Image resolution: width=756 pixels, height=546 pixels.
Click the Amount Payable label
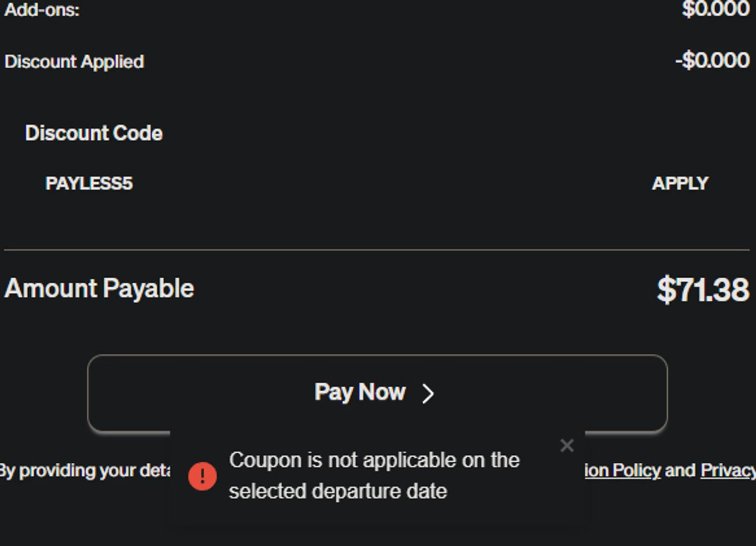99,289
